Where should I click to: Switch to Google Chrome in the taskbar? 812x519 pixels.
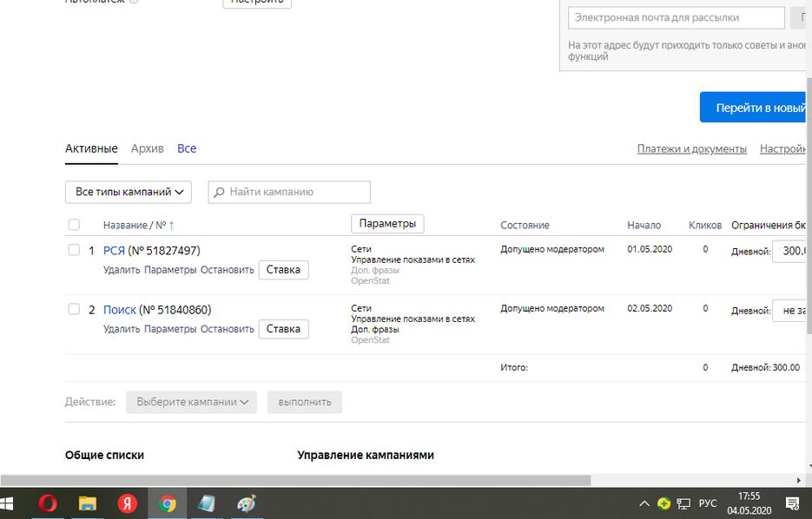[x=168, y=503]
